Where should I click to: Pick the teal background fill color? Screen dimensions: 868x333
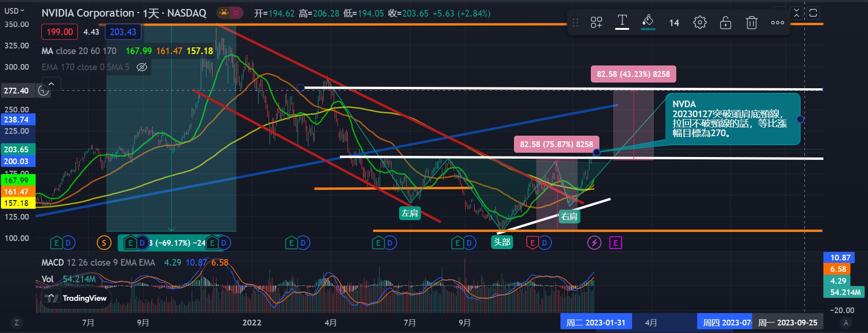click(x=648, y=21)
